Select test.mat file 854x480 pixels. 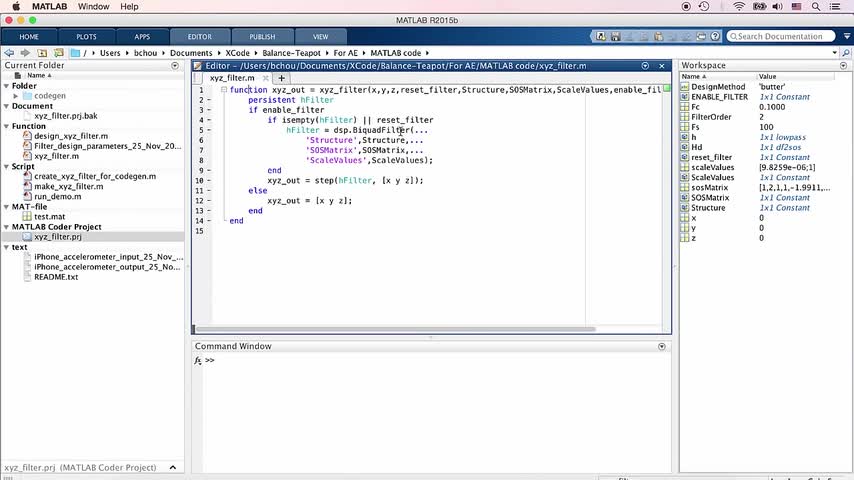tap(50, 217)
